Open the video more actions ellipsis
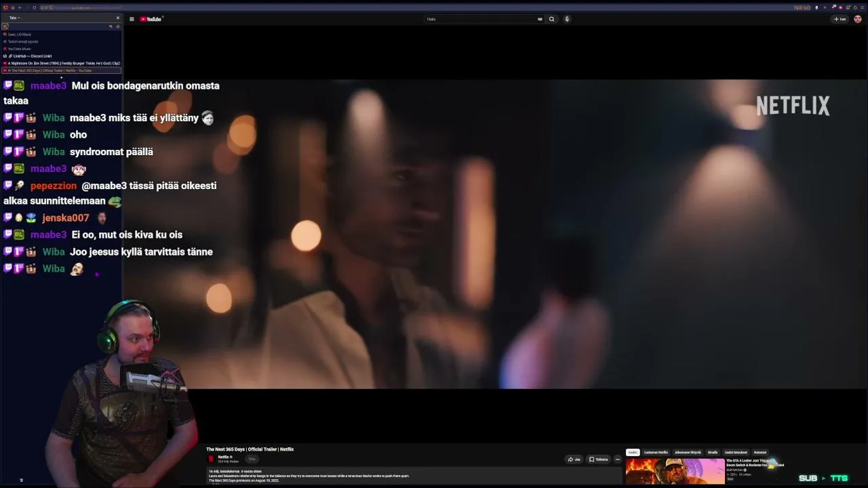The image size is (868, 488). [x=617, y=459]
